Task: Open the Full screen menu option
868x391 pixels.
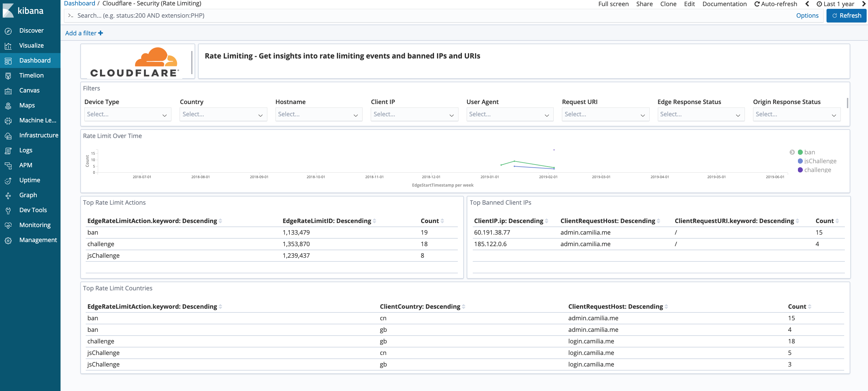Action: pyautogui.click(x=613, y=4)
